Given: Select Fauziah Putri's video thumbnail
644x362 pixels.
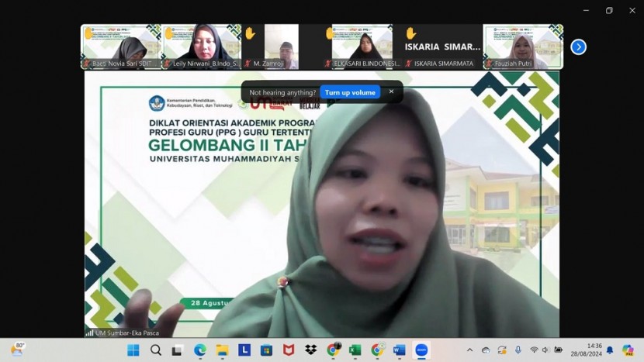Looking at the screenshot, I should click(523, 47).
